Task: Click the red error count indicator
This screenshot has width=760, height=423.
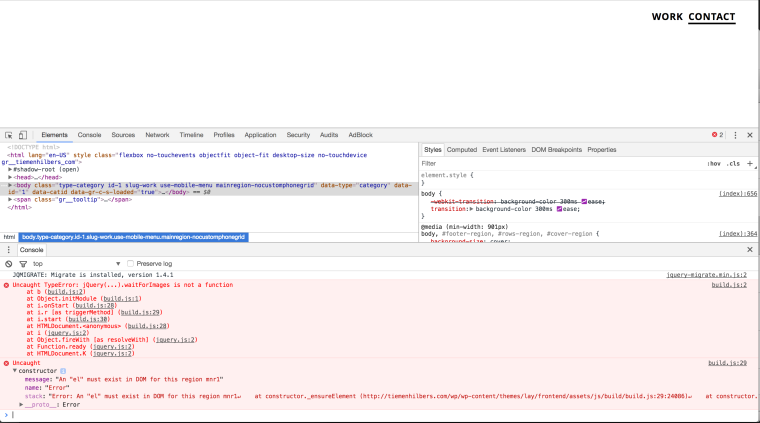Action: pyautogui.click(x=717, y=135)
